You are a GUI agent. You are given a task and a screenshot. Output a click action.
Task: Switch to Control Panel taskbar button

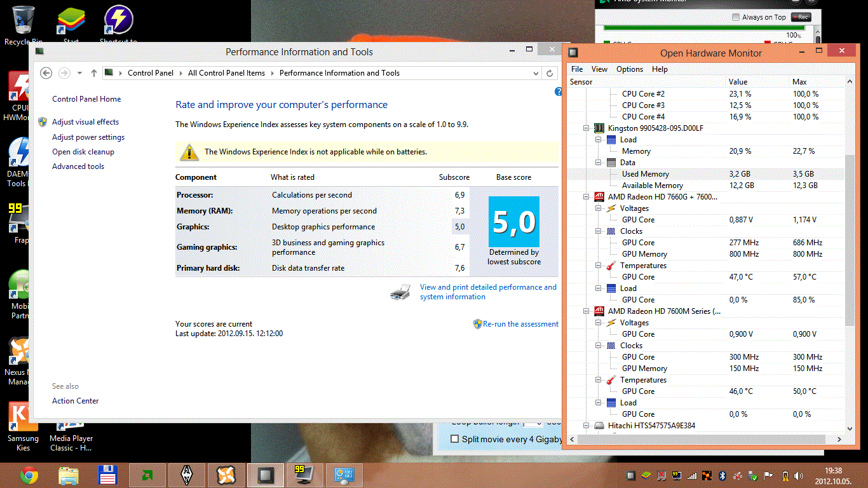click(x=344, y=475)
